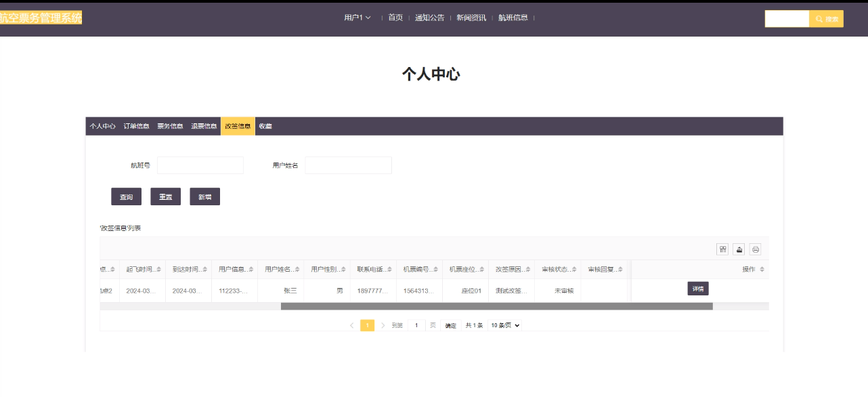Click the 重置 button
The height and width of the screenshot is (397, 868).
click(165, 196)
